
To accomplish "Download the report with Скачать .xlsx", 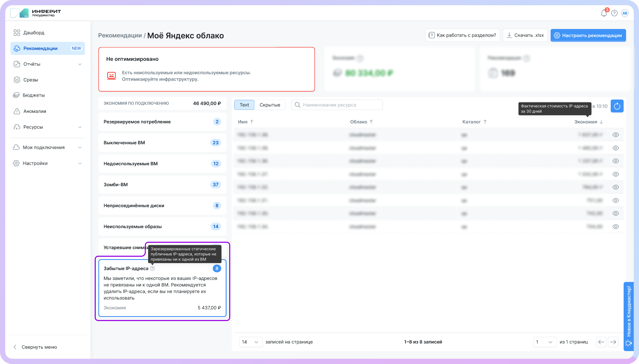I will pos(525,35).
